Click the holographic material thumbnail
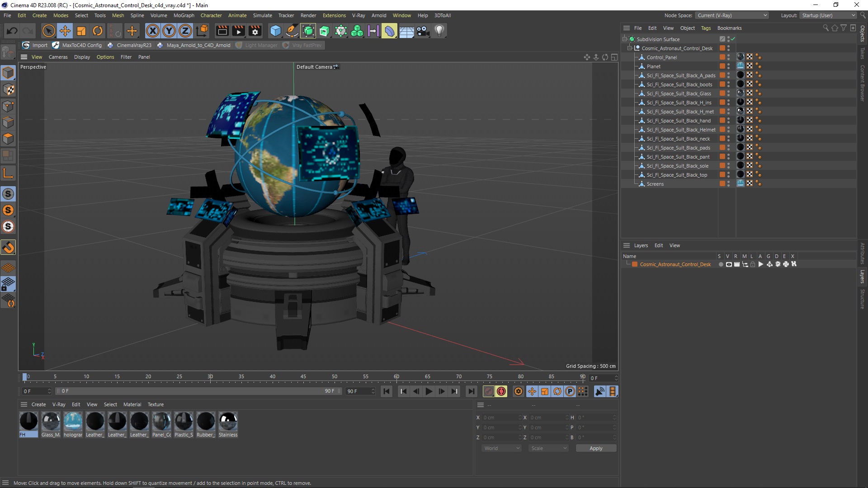The image size is (868, 488). 72,421
